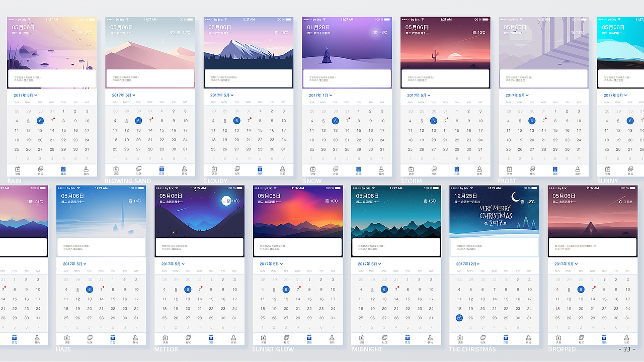Viewport: 644px width, 362px height.
Task: Open the lecture play icon in RAIN screen
Action: coord(18,169)
